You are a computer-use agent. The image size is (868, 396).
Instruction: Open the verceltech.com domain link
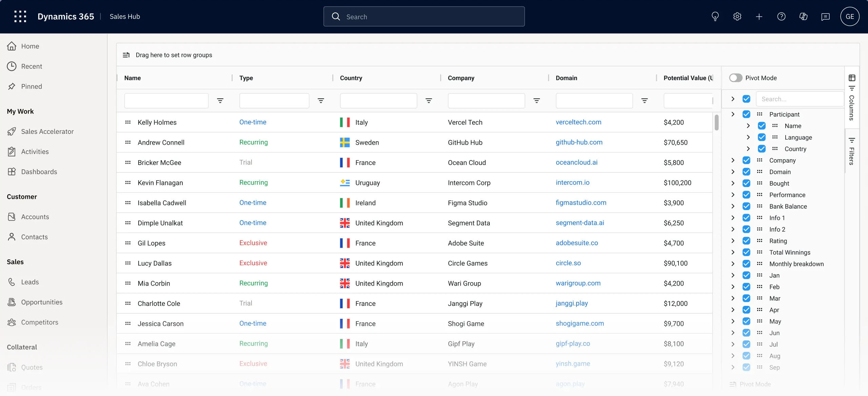[578, 122]
